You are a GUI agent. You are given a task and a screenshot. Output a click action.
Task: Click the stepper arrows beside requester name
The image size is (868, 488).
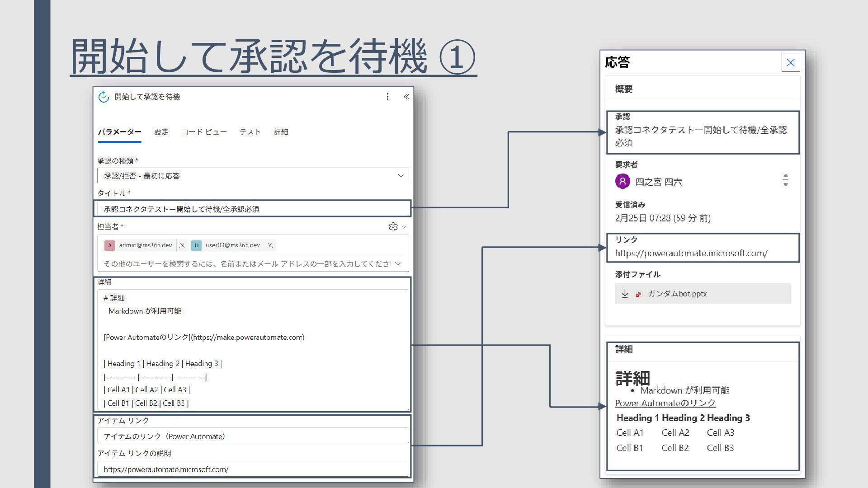pos(785,180)
